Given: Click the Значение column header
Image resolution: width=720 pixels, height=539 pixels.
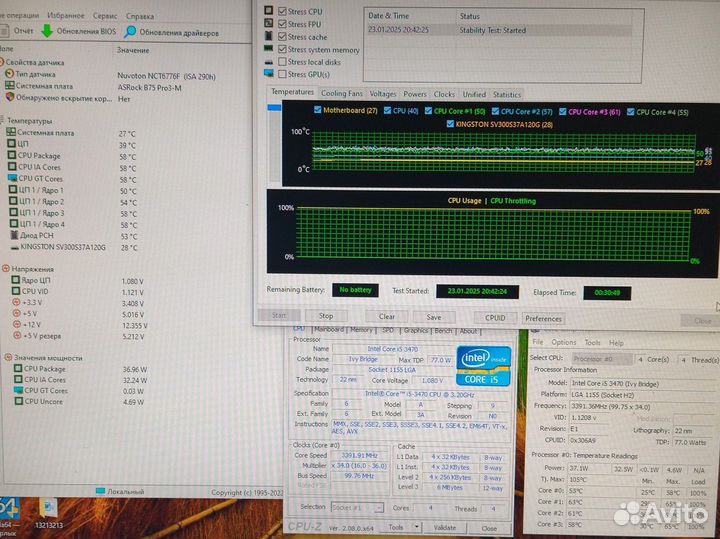Looking at the screenshot, I should pos(133,50).
